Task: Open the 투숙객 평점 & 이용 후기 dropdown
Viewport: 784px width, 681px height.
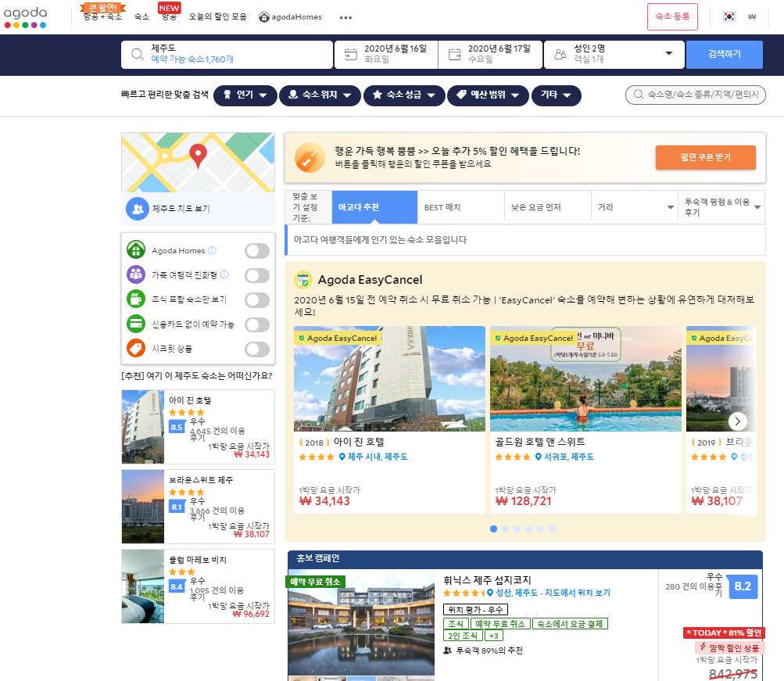Action: [721, 207]
